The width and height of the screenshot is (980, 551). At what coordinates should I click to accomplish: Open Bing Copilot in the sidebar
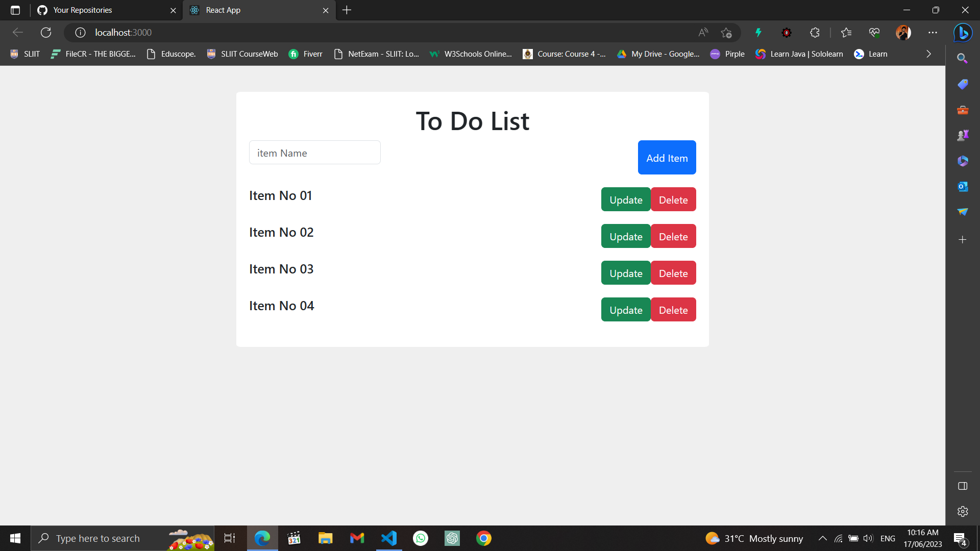(963, 33)
